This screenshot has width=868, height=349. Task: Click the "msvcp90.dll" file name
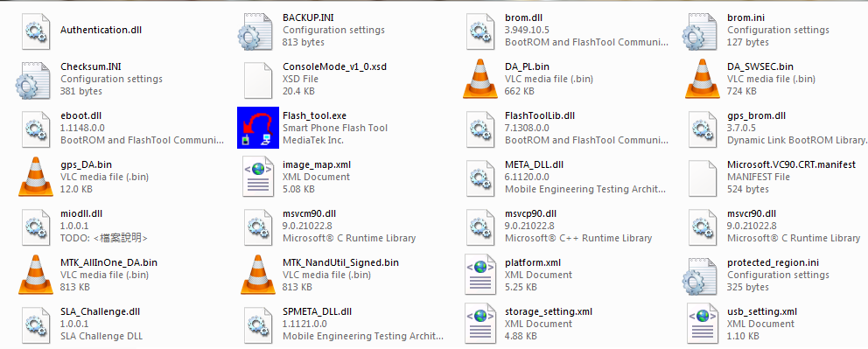[x=530, y=213]
